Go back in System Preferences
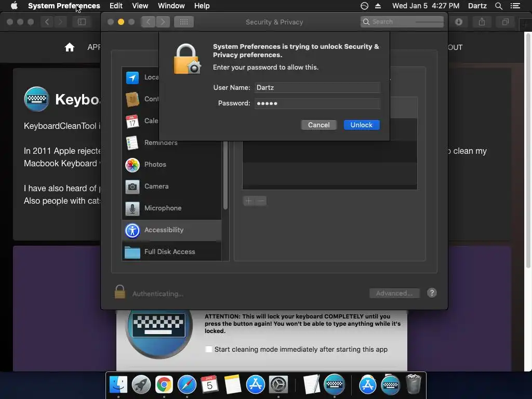The image size is (532, 399). tap(148, 22)
